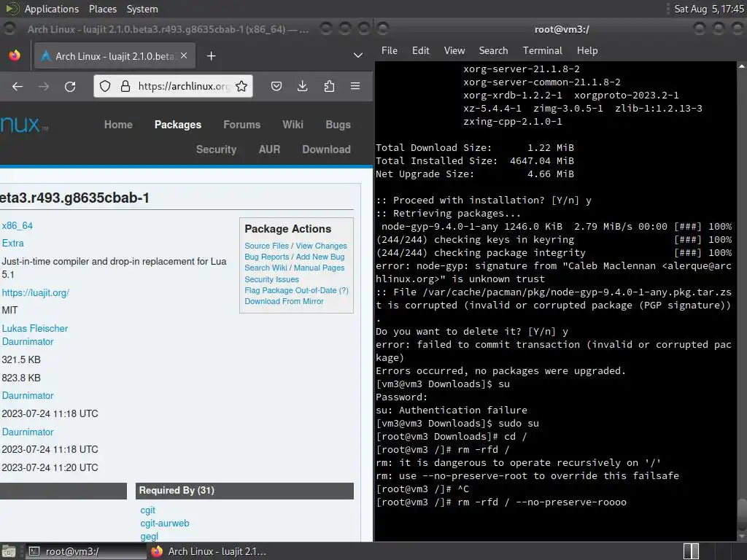The width and height of the screenshot is (747, 560).
Task: Open Download in Arch navigation
Action: coord(326,149)
